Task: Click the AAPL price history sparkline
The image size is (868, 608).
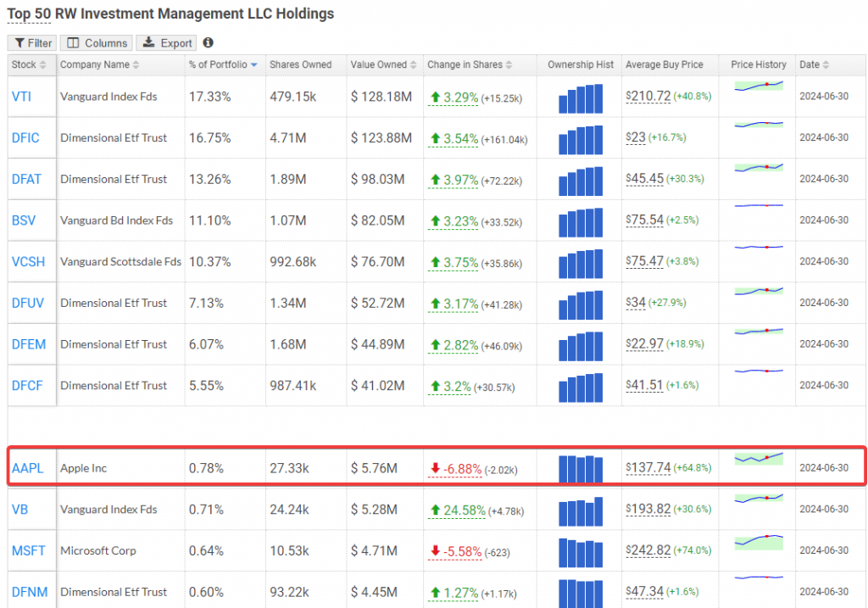Action: (759, 458)
